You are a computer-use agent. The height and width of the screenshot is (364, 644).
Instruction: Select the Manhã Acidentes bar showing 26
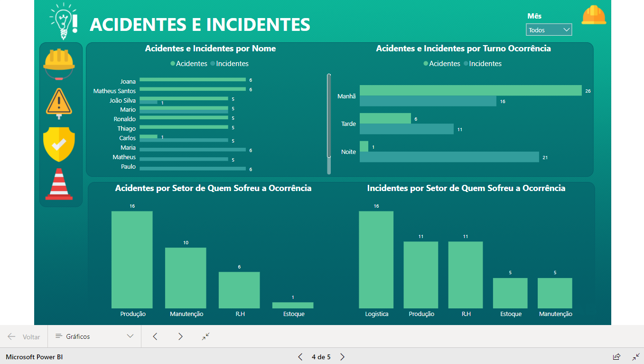click(470, 90)
